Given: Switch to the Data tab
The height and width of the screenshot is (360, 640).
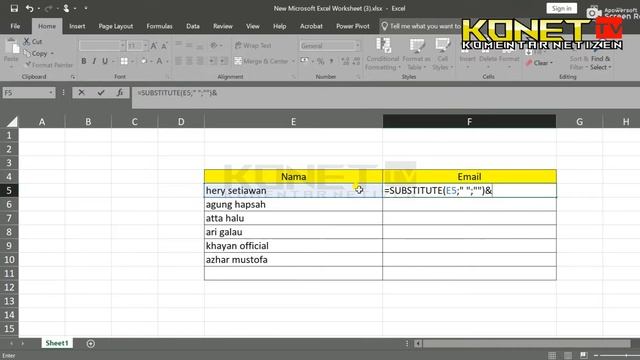Looking at the screenshot, I should 193,26.
